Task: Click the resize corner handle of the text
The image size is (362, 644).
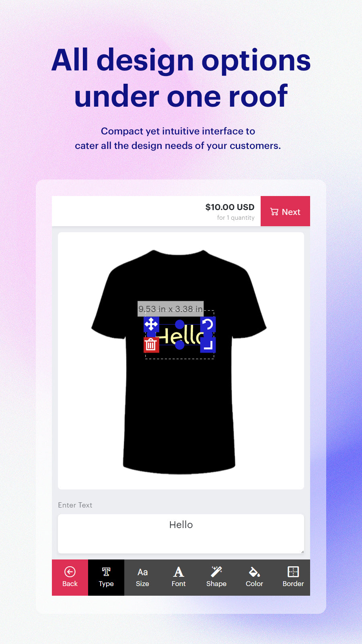Action: tap(208, 345)
